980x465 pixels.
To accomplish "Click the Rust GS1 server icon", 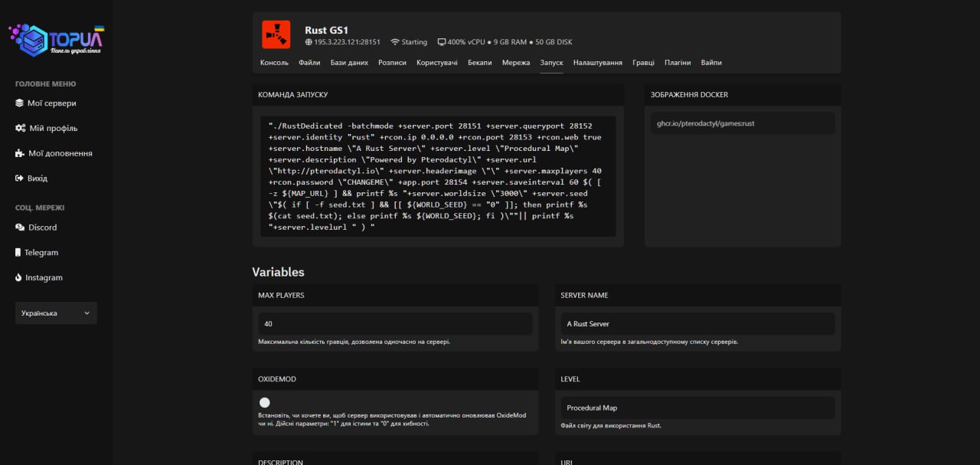I will (x=276, y=34).
